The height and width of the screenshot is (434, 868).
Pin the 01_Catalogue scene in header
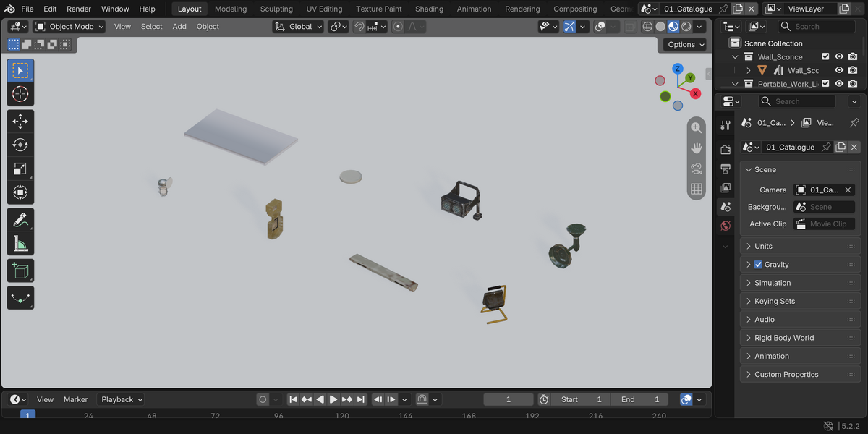(723, 9)
